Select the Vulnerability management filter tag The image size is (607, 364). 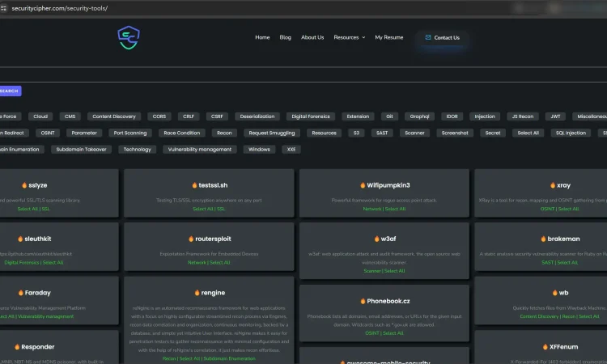[199, 150]
